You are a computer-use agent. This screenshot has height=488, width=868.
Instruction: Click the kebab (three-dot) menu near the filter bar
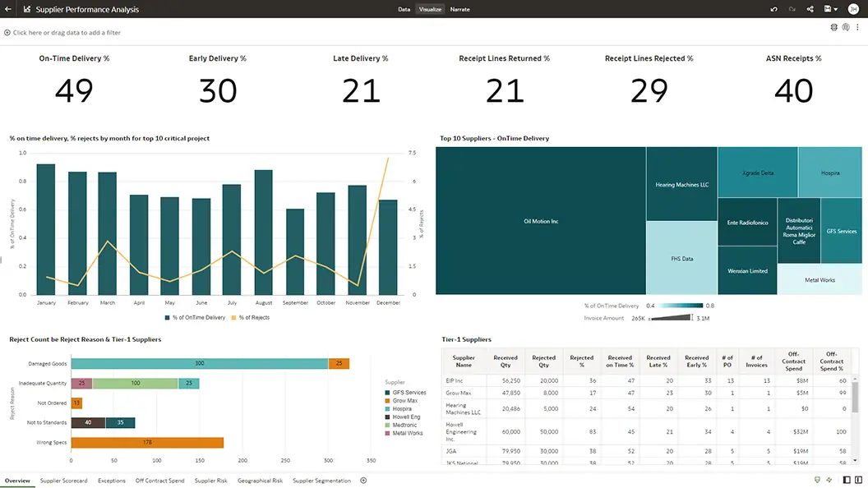(857, 27)
